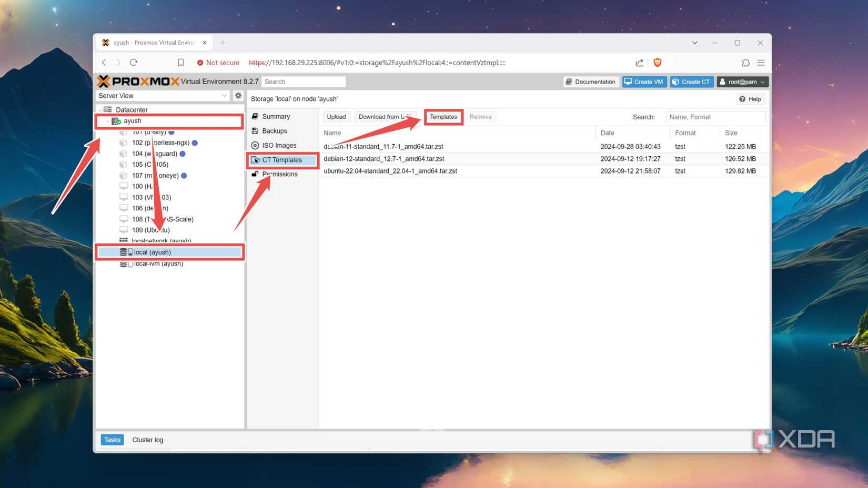Click the Name, Format search field
This screenshot has width=868, height=488.
click(x=715, y=117)
